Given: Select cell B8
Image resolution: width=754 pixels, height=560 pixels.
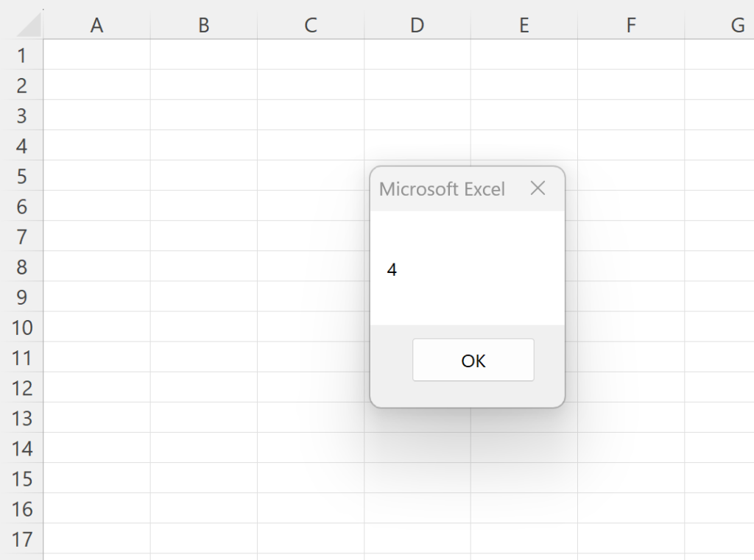Looking at the screenshot, I should [203, 267].
